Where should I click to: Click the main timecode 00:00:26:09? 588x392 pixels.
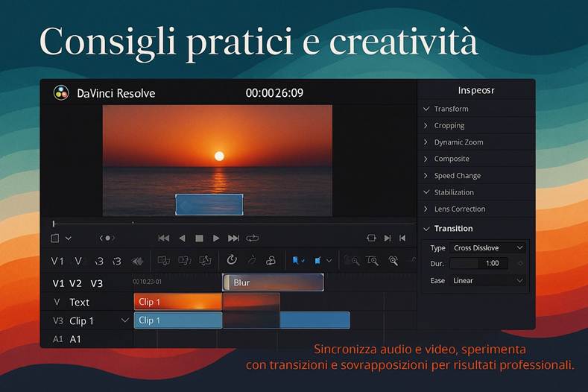coord(274,93)
